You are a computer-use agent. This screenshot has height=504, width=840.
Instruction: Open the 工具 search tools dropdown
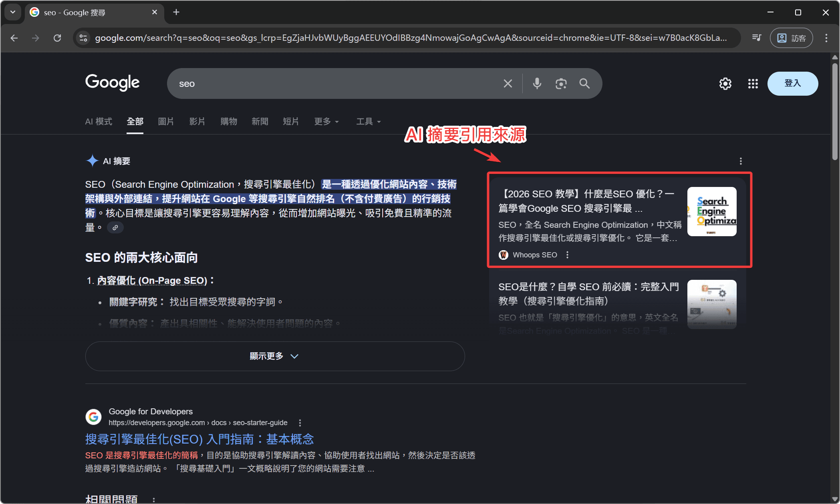coord(367,122)
